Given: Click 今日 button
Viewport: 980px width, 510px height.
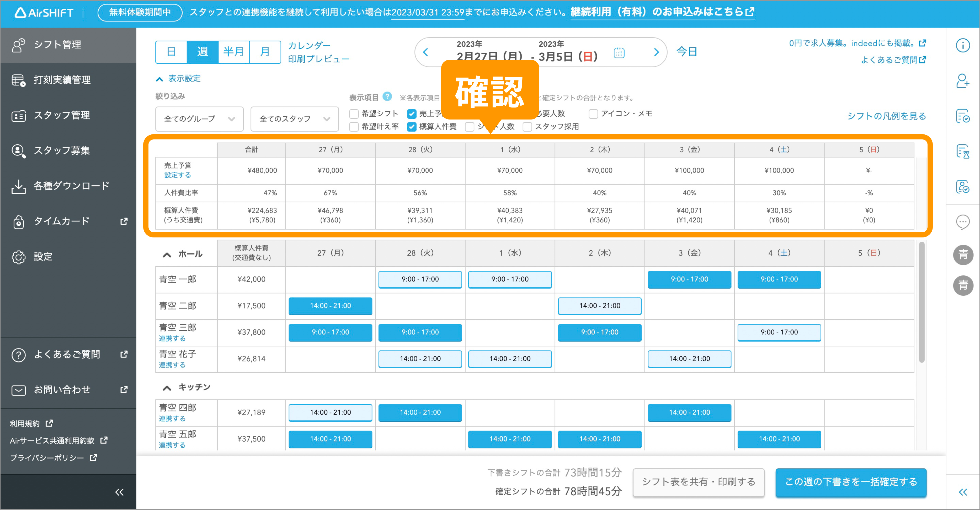Looking at the screenshot, I should coord(687,52).
